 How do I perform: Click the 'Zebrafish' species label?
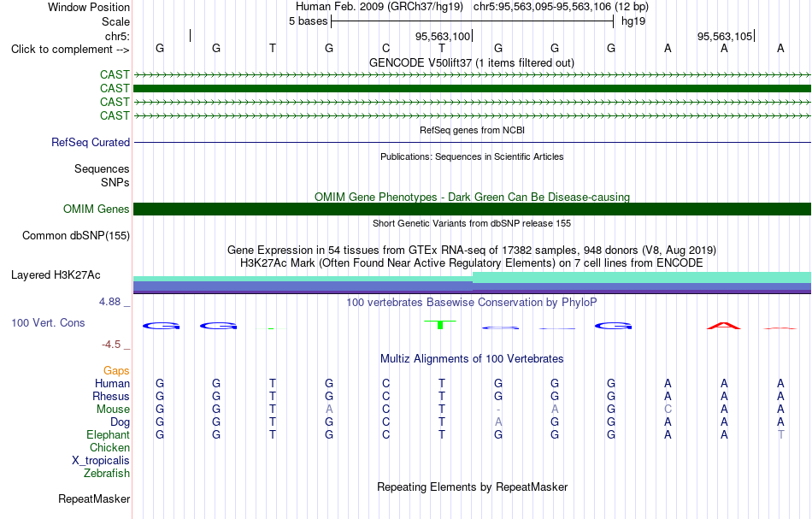coord(107,474)
